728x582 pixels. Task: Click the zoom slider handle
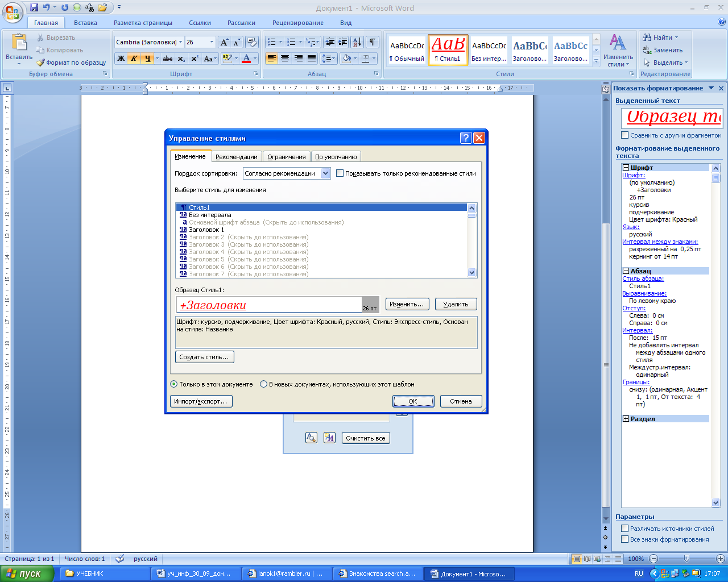click(x=686, y=559)
